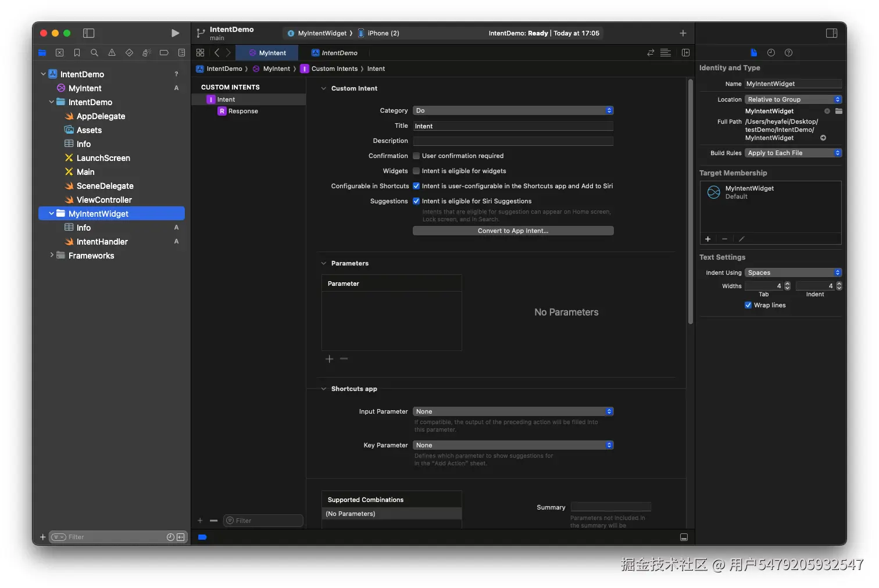Show the History inspector clock icon
This screenshot has width=879, height=588.
771,53
